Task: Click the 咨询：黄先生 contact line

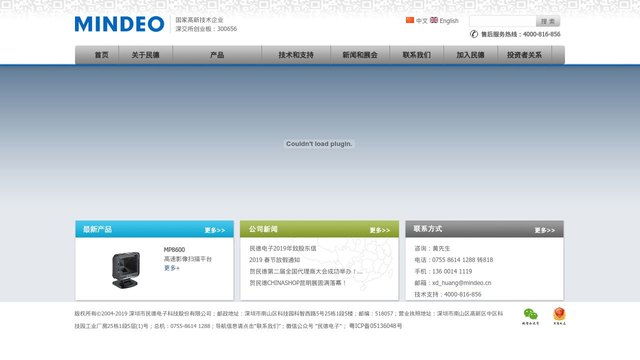Action: (x=432, y=248)
